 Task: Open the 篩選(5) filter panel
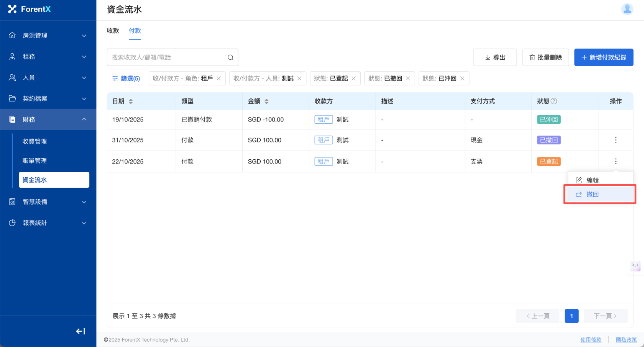pos(126,79)
